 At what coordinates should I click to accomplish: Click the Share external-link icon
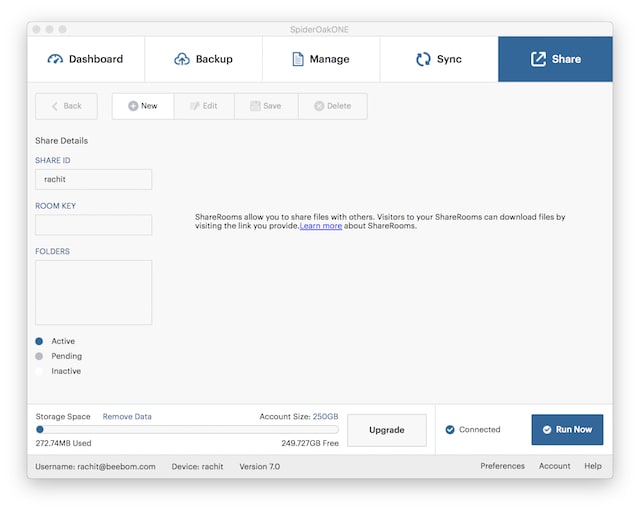click(538, 59)
